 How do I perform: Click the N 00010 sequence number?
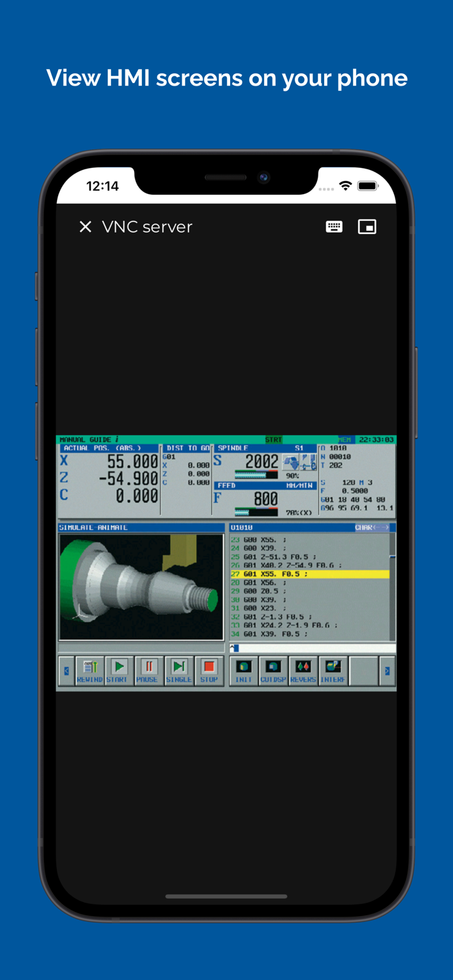(336, 457)
